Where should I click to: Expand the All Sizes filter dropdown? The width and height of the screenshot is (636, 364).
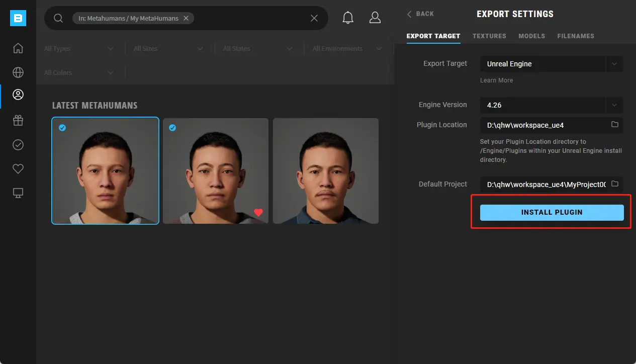coord(168,49)
